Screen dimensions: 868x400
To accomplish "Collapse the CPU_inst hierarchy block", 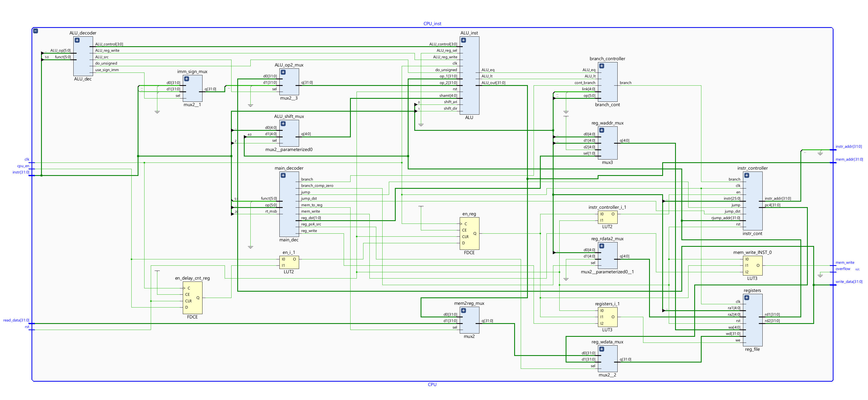I will click(35, 31).
